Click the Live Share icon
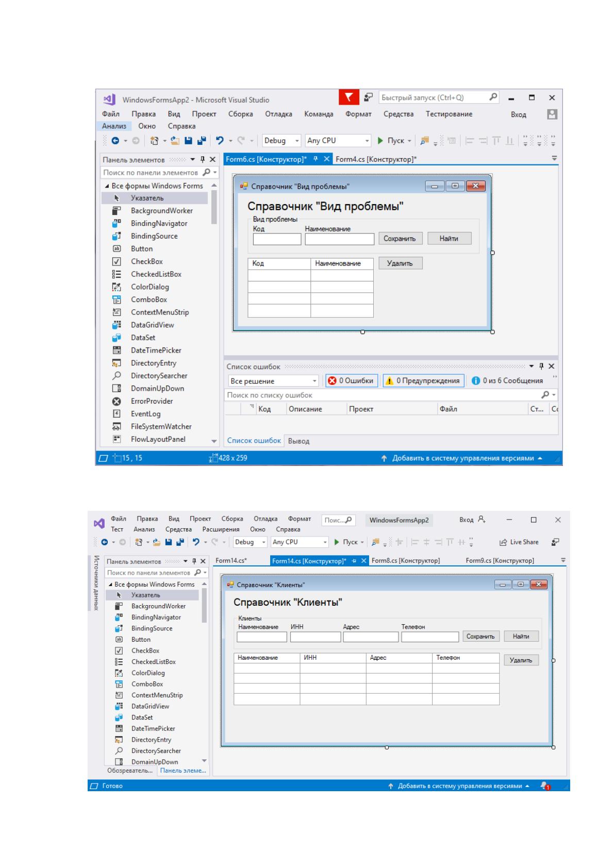This screenshot has height=868, width=614. (519, 542)
